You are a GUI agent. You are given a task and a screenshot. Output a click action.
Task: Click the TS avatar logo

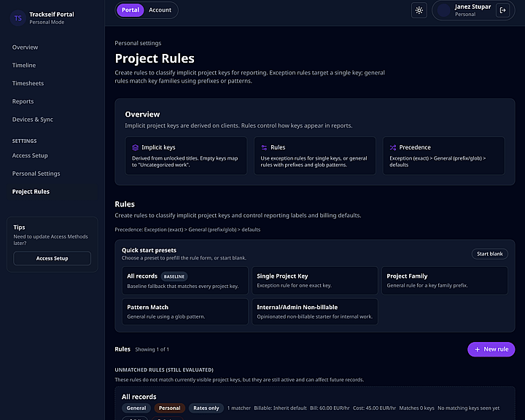click(18, 18)
